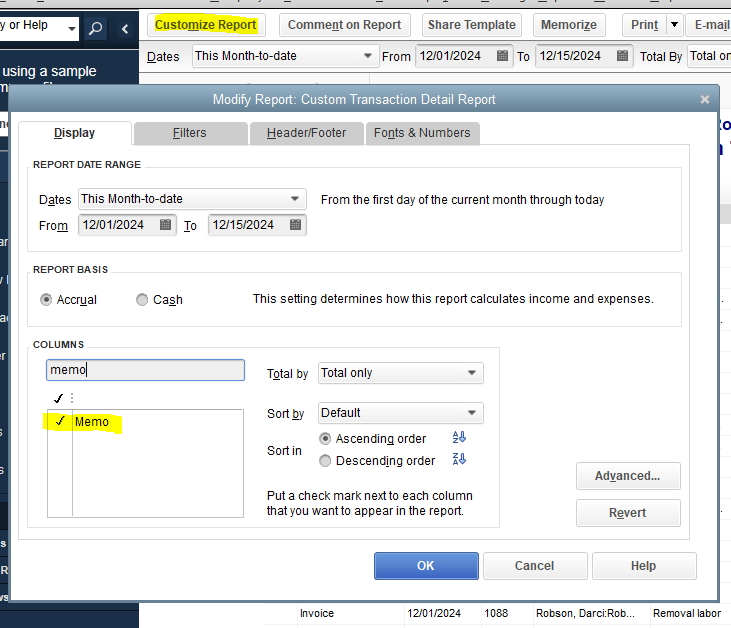The height and width of the screenshot is (628, 731).
Task: Switch to the Display tab
Action: click(x=75, y=133)
